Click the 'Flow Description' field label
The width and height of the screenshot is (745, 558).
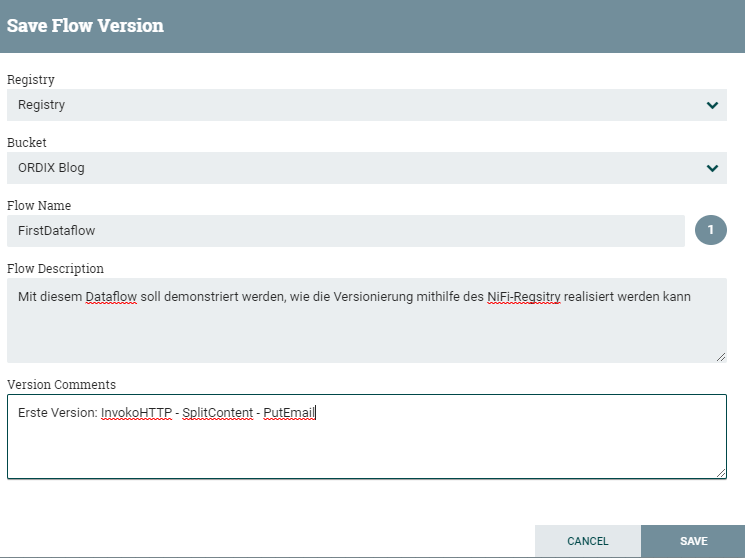pos(55,269)
